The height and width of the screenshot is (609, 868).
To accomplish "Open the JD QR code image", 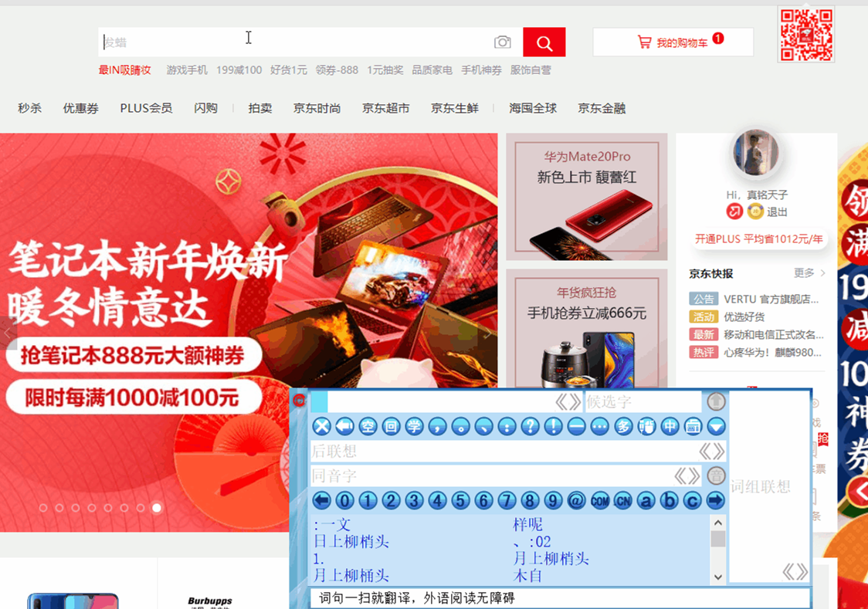I will coord(806,34).
